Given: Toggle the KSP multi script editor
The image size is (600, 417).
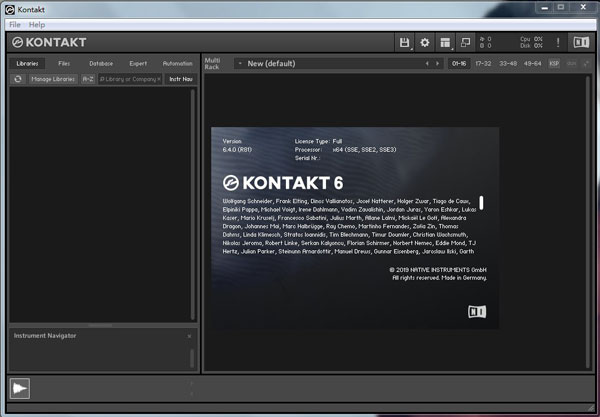Looking at the screenshot, I should pyautogui.click(x=554, y=63).
